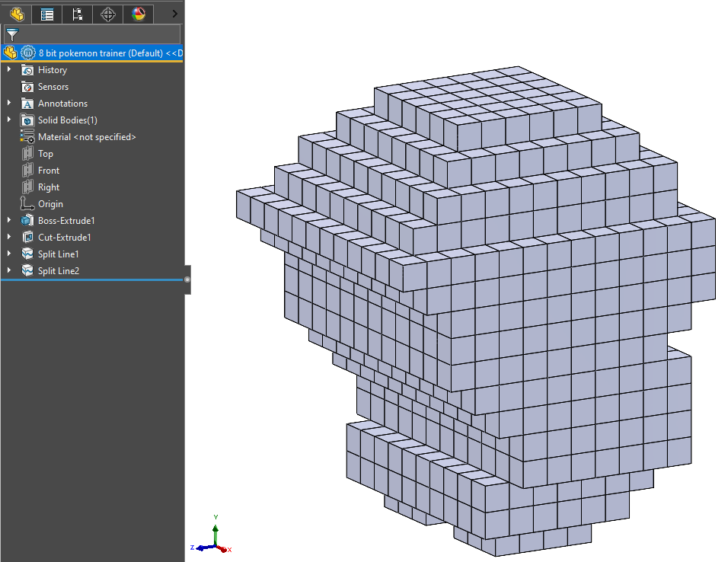Click the History folder icon
Viewport: 728px width, 562px height.
(27, 70)
